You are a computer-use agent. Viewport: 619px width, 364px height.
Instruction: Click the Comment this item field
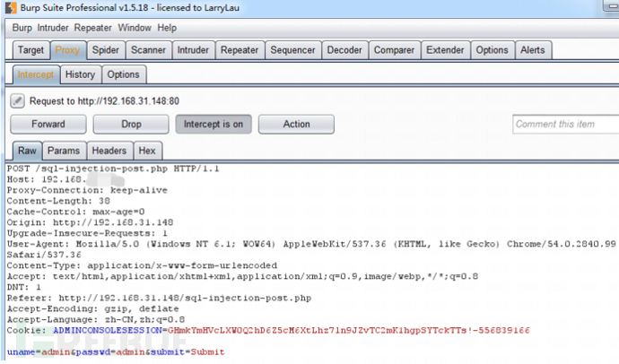coord(566,125)
